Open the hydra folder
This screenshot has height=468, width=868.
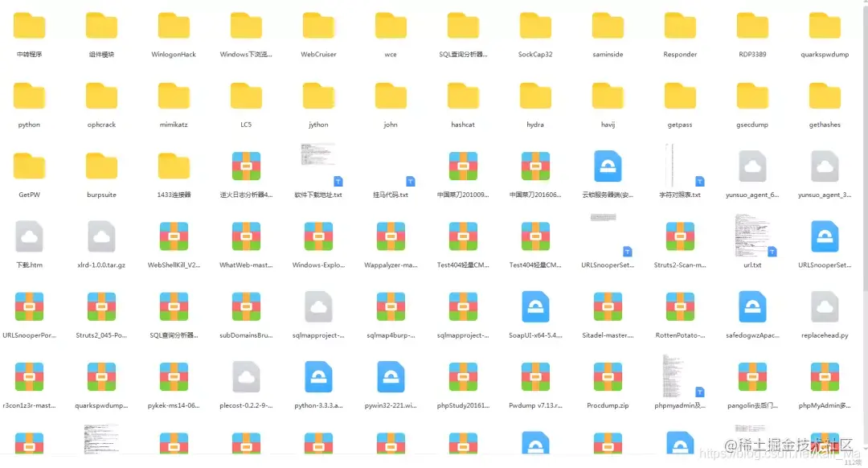tap(535, 96)
